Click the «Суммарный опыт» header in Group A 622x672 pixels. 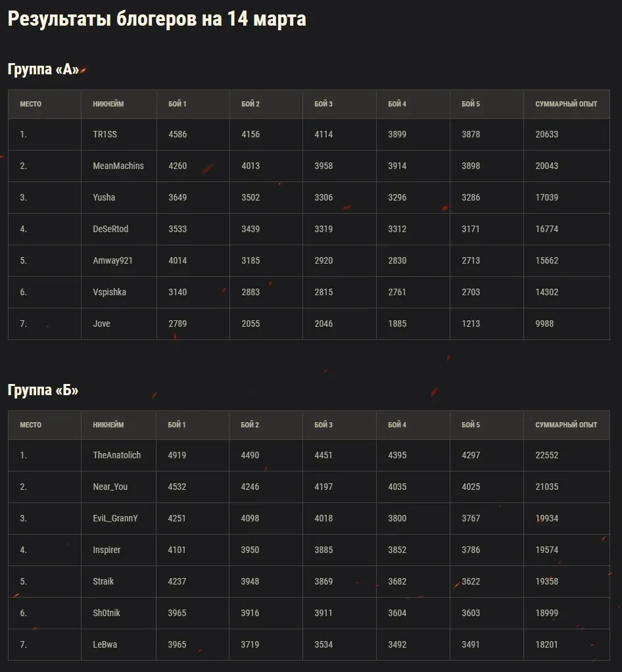click(x=566, y=104)
